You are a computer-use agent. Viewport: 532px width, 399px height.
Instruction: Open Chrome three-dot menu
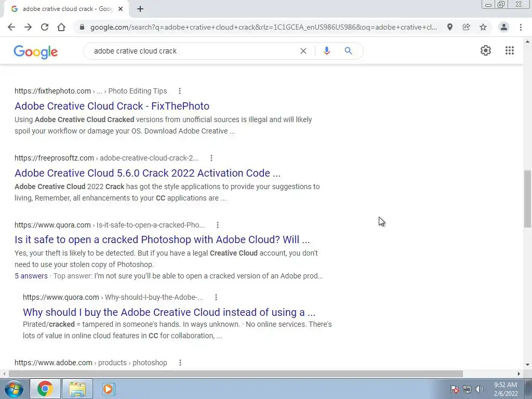pos(521,27)
